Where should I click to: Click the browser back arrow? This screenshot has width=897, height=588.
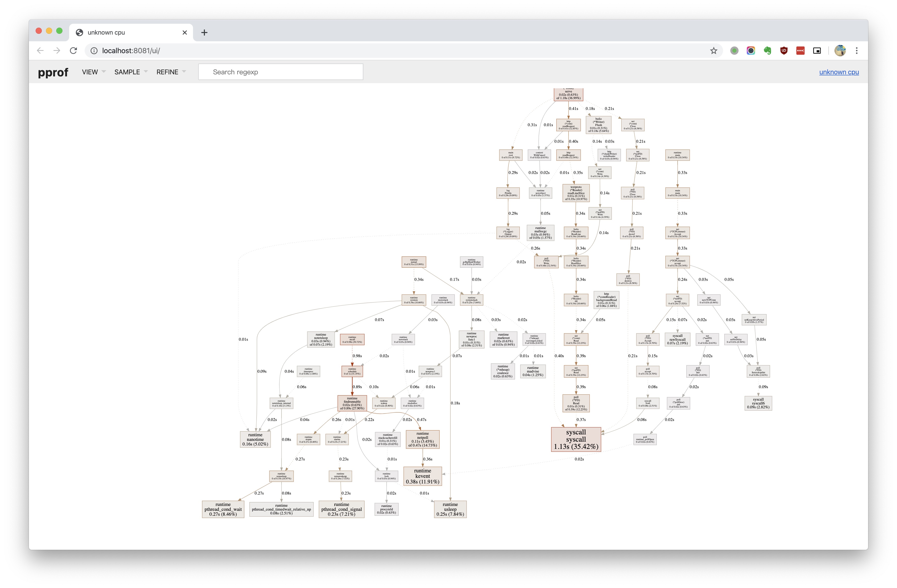coord(40,51)
